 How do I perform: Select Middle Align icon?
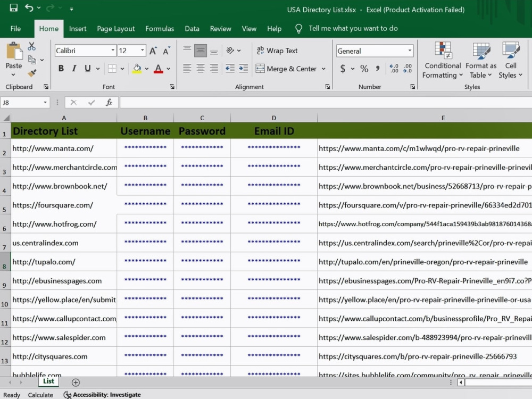(x=201, y=51)
